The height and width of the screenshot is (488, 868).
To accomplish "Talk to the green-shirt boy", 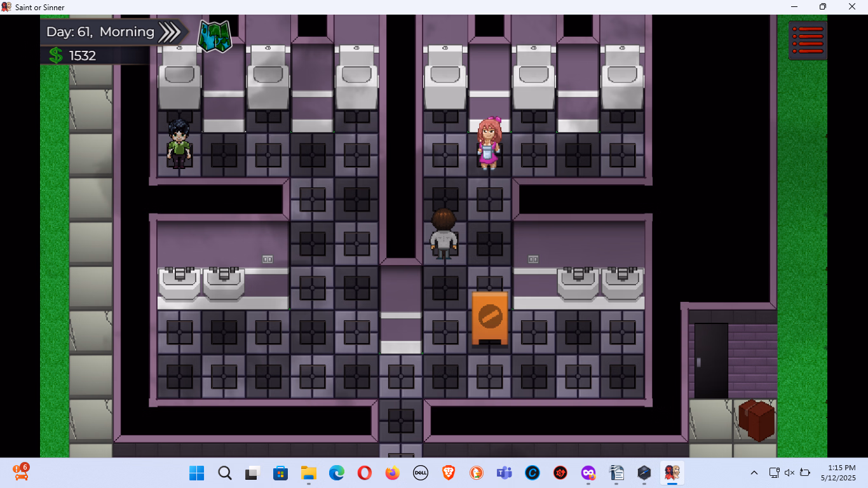I will [179, 144].
